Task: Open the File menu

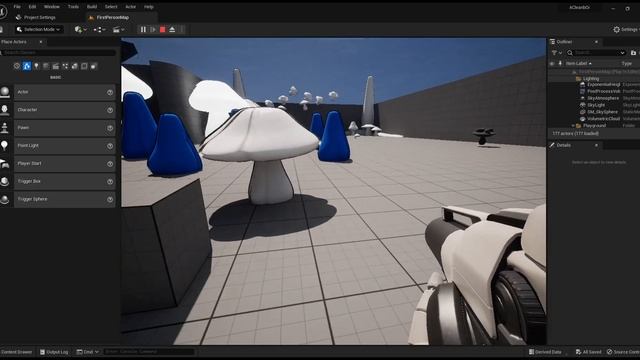Action: pos(17,7)
